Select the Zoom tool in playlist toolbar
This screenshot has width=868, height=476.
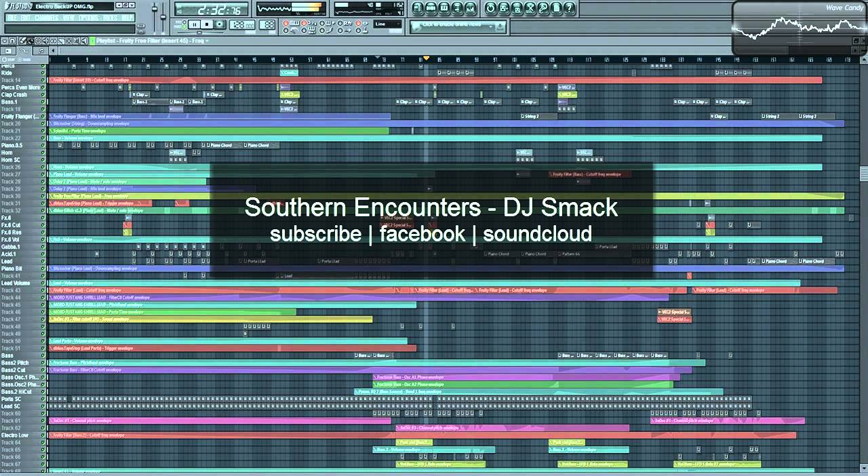[x=77, y=41]
